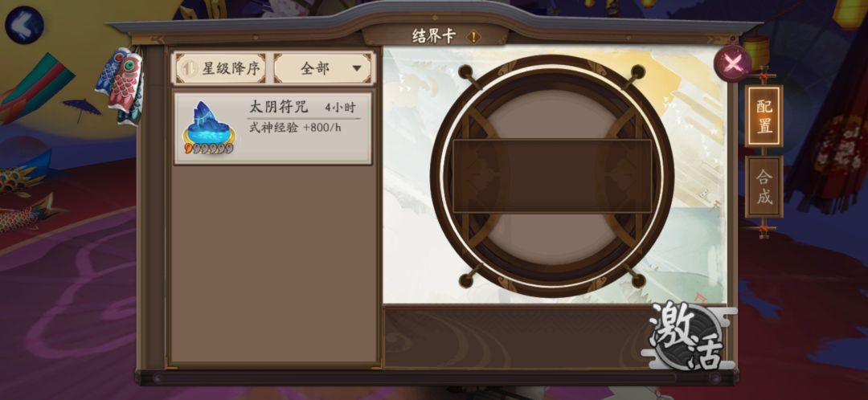Select the 太阴符咒 card name
Image resolution: width=868 pixels, height=400 pixels.
click(278, 107)
